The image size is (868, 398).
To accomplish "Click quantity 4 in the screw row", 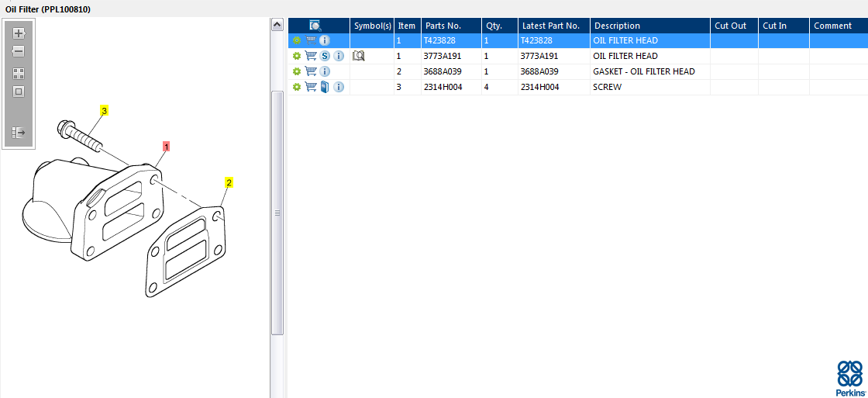I will point(486,87).
